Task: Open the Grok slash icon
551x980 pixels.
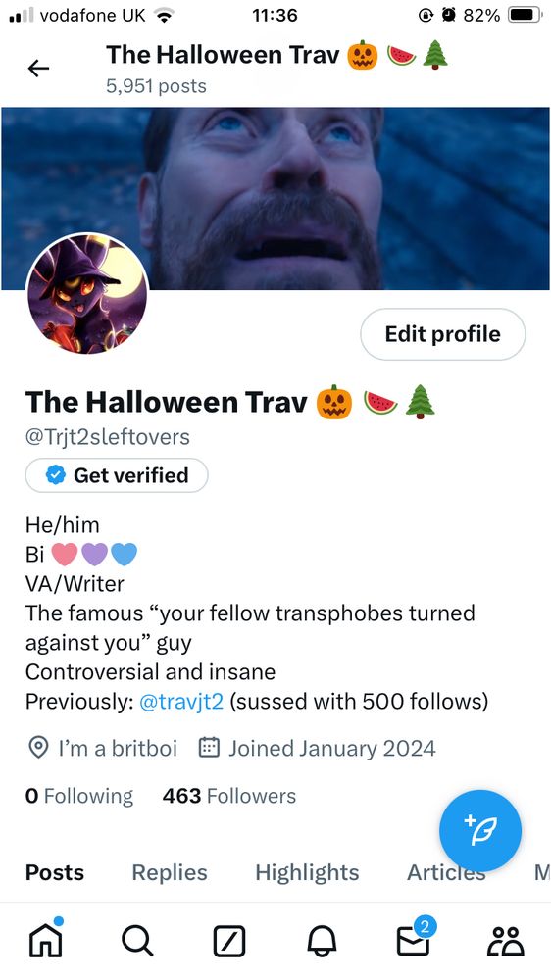Action: [x=228, y=941]
